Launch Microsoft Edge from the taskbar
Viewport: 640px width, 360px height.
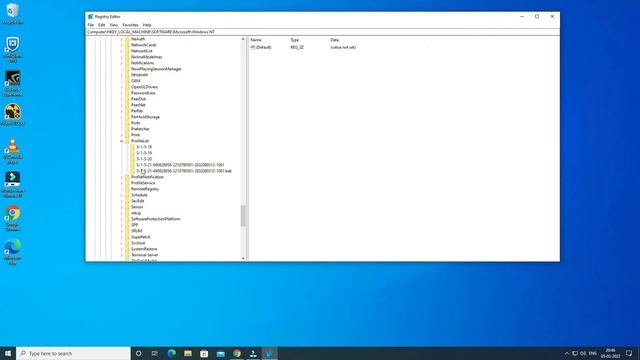[171, 353]
